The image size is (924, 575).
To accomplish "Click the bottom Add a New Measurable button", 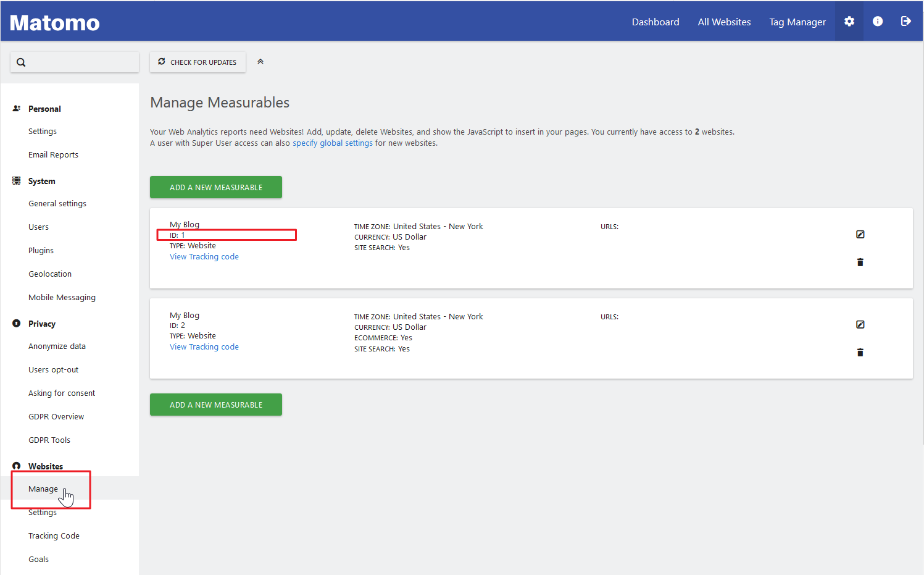I will pyautogui.click(x=215, y=405).
